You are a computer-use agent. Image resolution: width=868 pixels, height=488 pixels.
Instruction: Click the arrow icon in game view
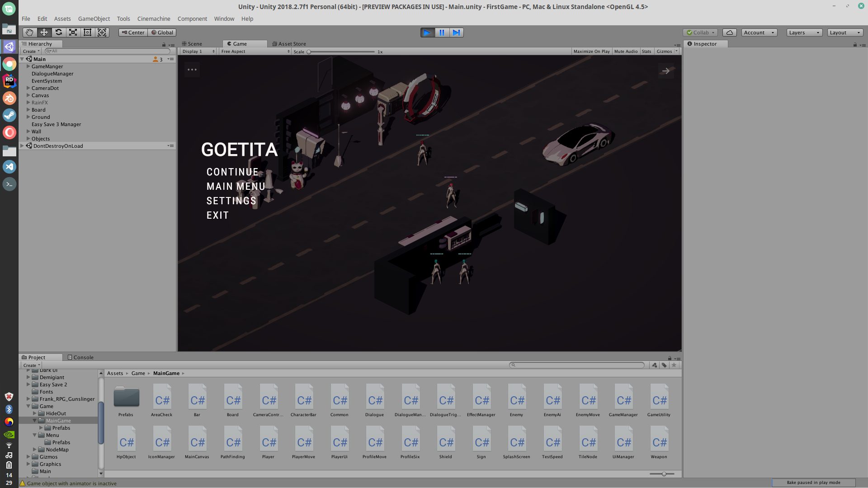[666, 71]
